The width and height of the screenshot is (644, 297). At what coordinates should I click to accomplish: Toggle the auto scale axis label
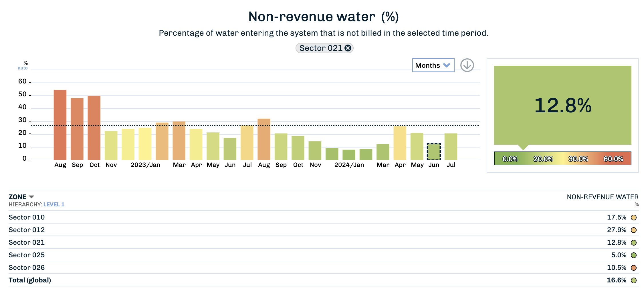point(23,68)
